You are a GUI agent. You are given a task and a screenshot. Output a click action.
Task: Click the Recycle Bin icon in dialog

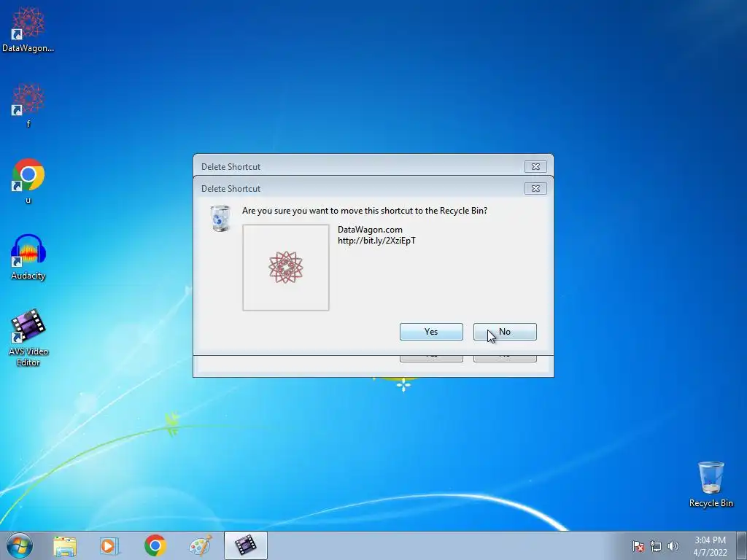coord(220,219)
